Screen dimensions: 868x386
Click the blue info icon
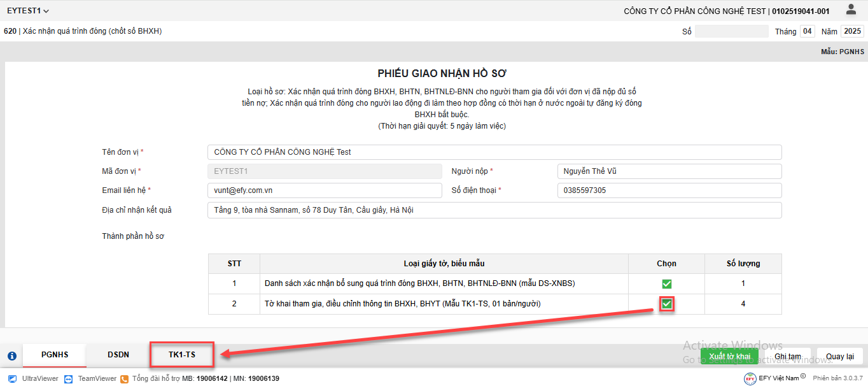12,356
